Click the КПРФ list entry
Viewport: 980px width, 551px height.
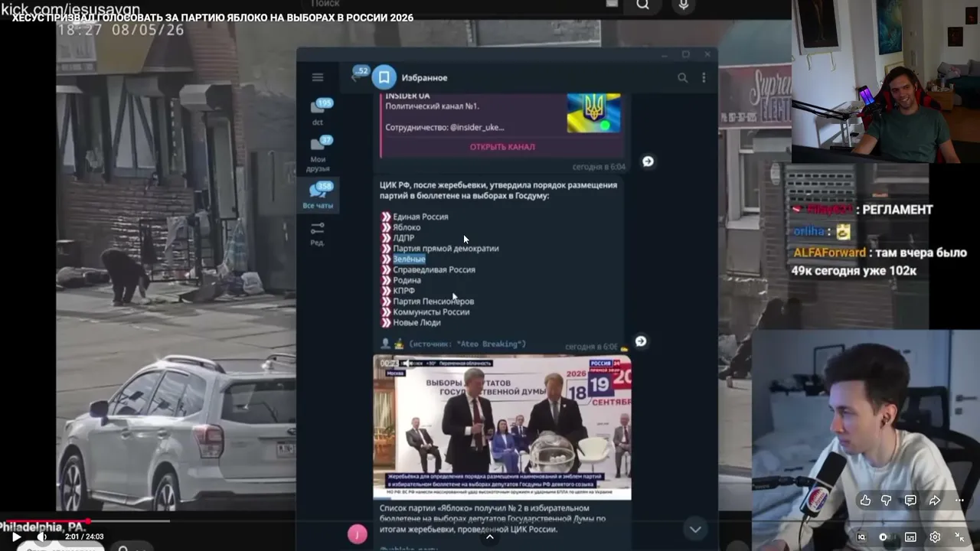(x=404, y=291)
